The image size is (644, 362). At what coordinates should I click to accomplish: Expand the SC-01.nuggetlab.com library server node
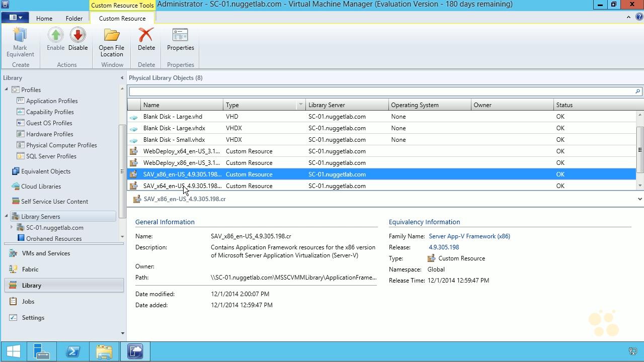click(x=11, y=227)
